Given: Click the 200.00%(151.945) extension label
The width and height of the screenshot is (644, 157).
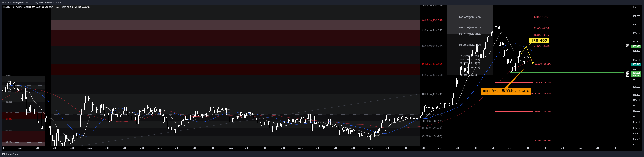Looking at the screenshot, I should 470,17.
